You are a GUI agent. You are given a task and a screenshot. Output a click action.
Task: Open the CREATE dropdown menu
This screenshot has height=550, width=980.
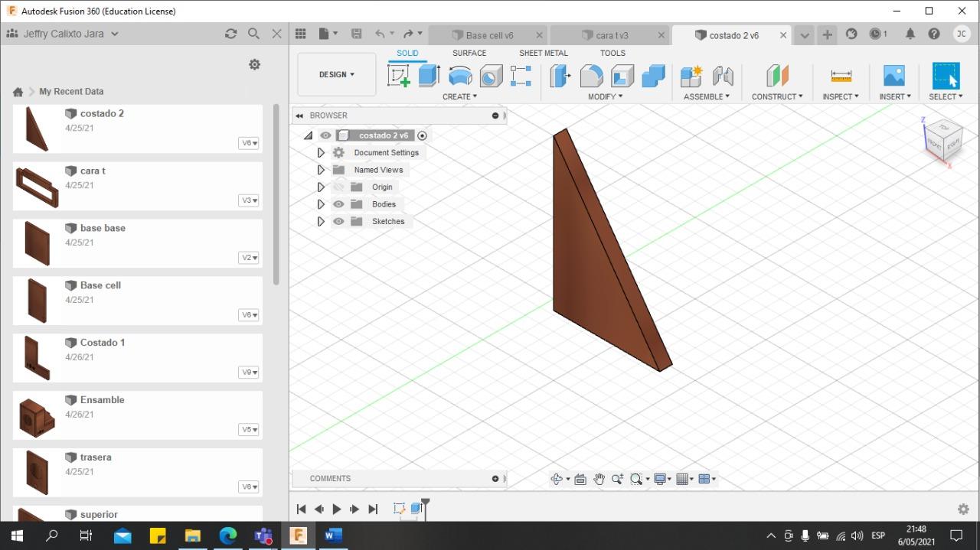point(459,96)
